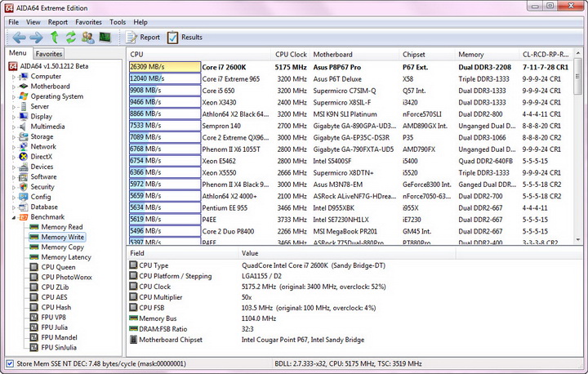Image resolution: width=588 pixels, height=374 pixels.
Task: Open the Report menu
Action: point(58,22)
